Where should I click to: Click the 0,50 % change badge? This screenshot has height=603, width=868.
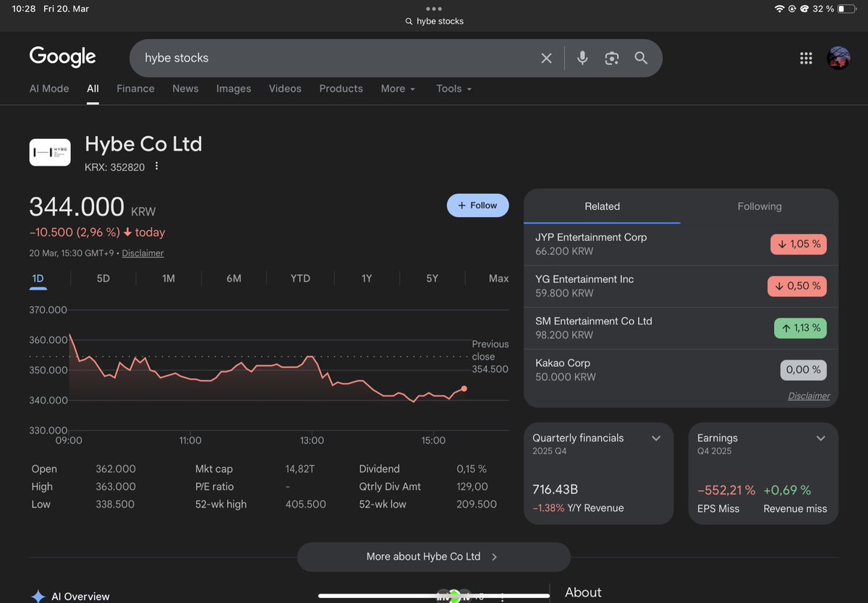coord(797,286)
